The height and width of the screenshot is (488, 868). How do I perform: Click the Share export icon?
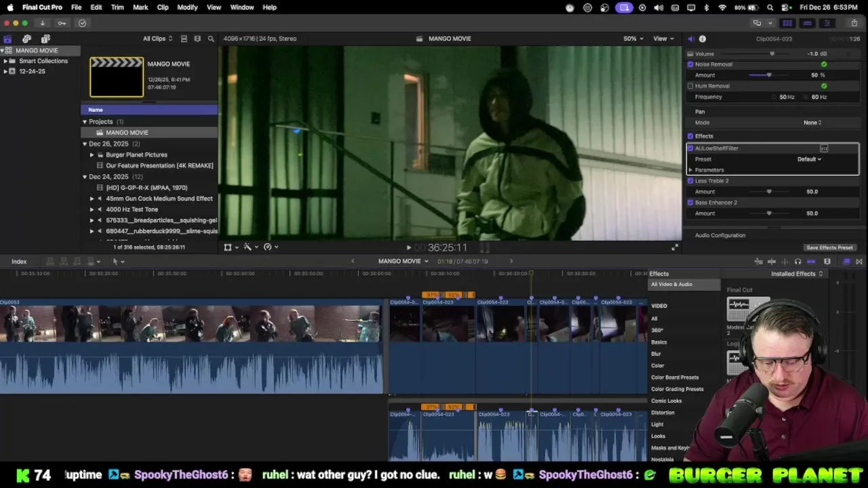[x=854, y=23]
